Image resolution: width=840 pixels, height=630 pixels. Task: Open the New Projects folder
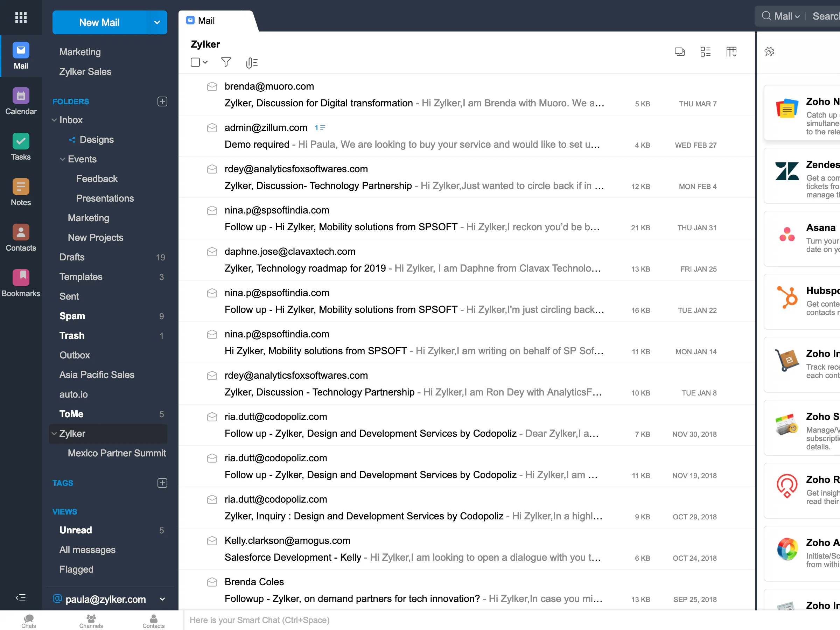(x=96, y=238)
